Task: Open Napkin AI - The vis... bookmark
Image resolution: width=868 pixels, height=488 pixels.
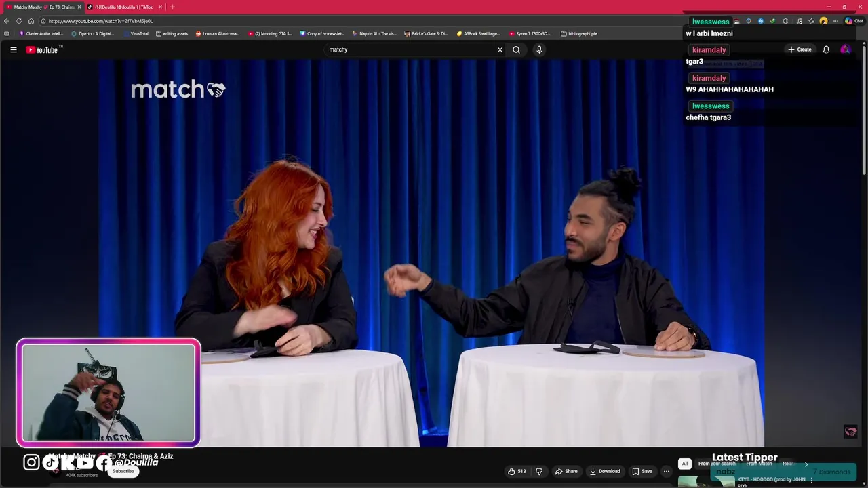Action: (374, 33)
